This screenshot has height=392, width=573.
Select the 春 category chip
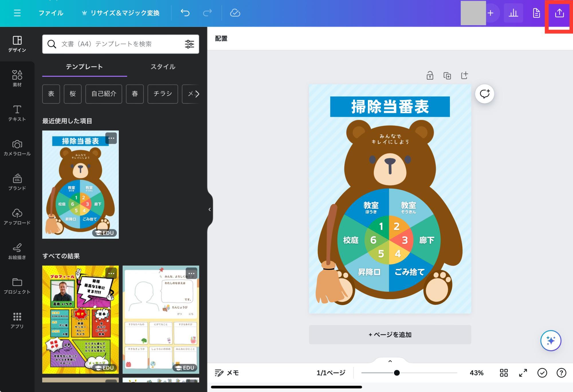[x=135, y=94]
